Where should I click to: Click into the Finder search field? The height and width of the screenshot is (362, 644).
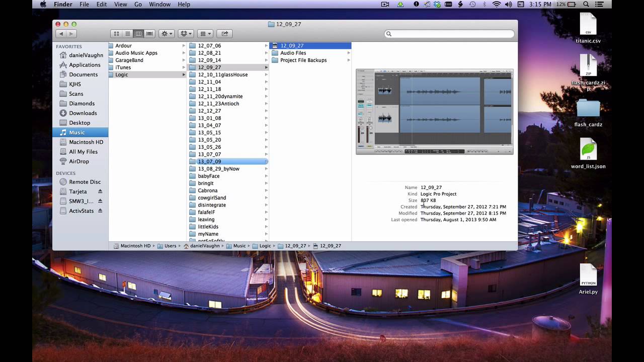450,34
